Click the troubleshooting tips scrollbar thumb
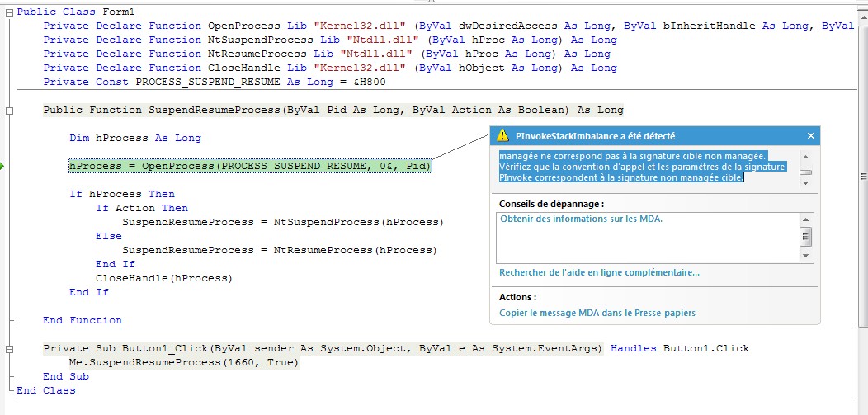This screenshot has height=415, width=868. (806, 237)
